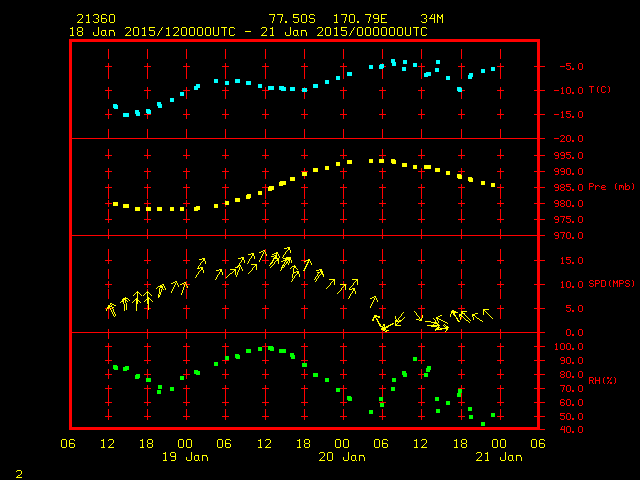Image resolution: width=640 pixels, height=480 pixels.
Task: Click the 90.0 humidity axis label
Action: 571,361
